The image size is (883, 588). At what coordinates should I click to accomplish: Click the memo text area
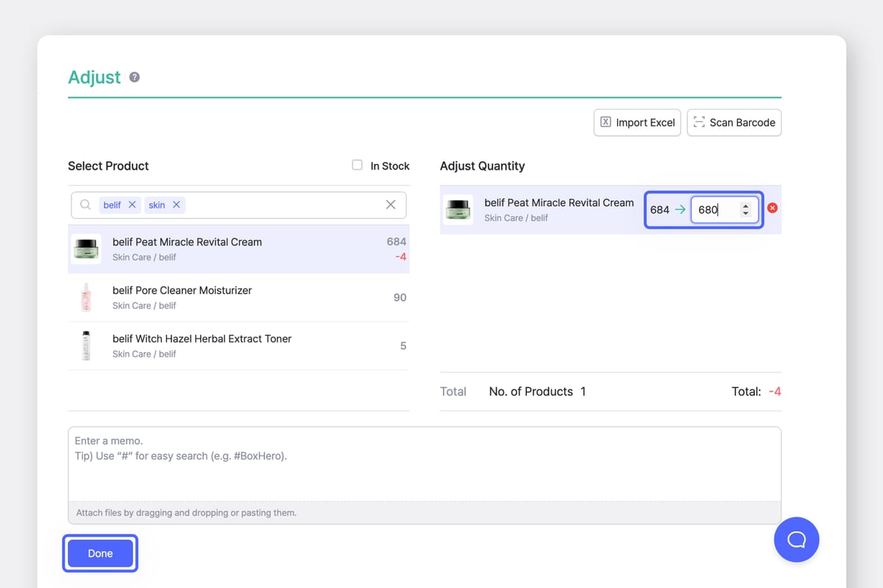pyautogui.click(x=424, y=464)
